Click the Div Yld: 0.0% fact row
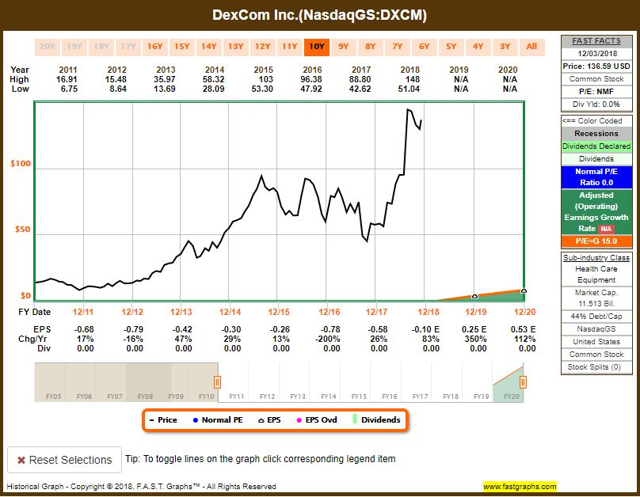Screen dimensions: 640x497 coord(596,104)
